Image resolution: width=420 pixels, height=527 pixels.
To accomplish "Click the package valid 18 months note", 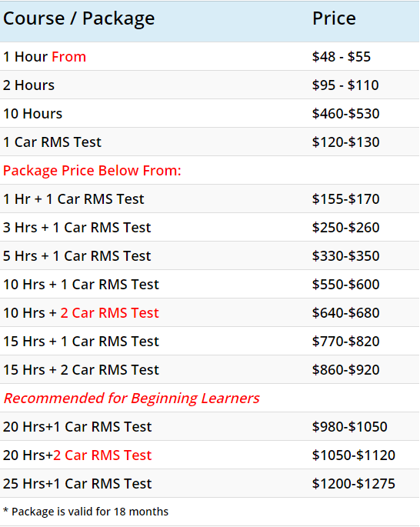I will point(85,512).
